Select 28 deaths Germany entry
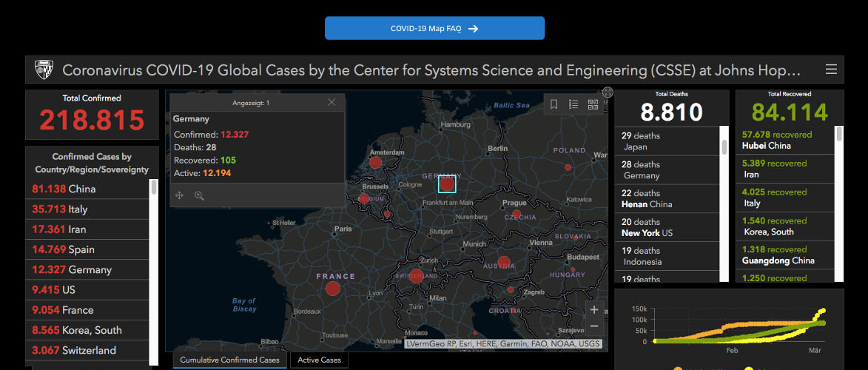 [667, 170]
